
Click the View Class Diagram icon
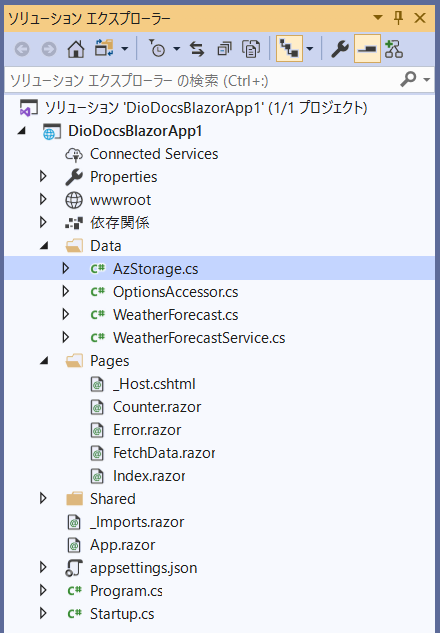[394, 49]
